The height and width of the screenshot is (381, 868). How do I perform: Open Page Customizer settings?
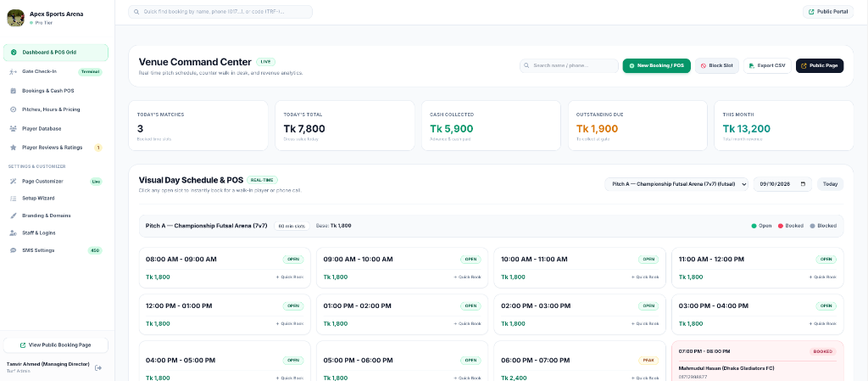coord(56,181)
